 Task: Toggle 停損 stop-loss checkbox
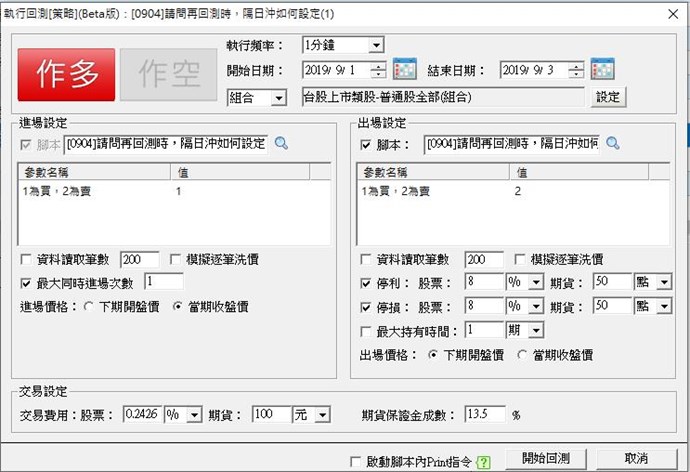pyautogui.click(x=365, y=307)
